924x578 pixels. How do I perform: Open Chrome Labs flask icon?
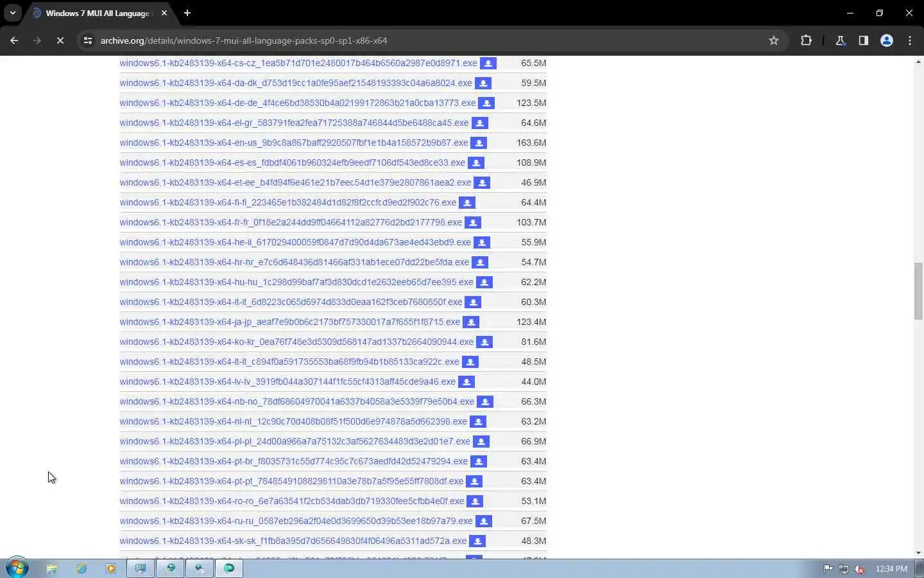tap(840, 40)
